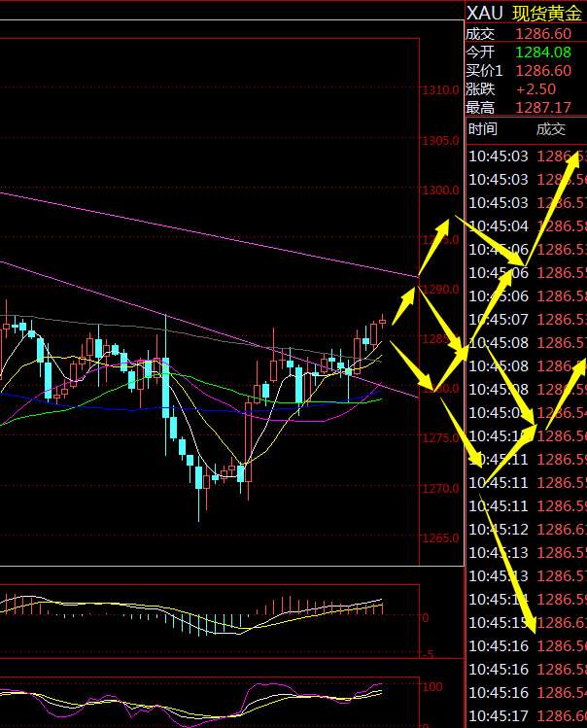Click the 买价1 bid price label
Viewport: 587px width, 728px height.
tap(485, 70)
